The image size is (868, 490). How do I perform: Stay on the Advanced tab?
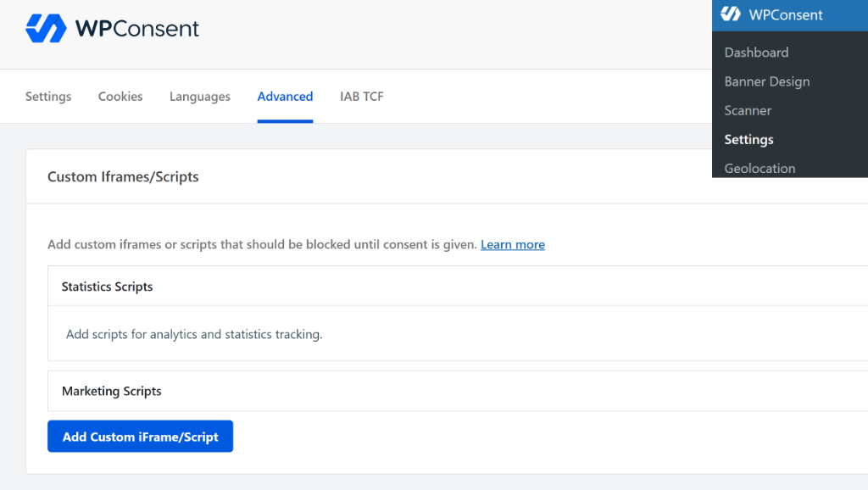coord(285,96)
